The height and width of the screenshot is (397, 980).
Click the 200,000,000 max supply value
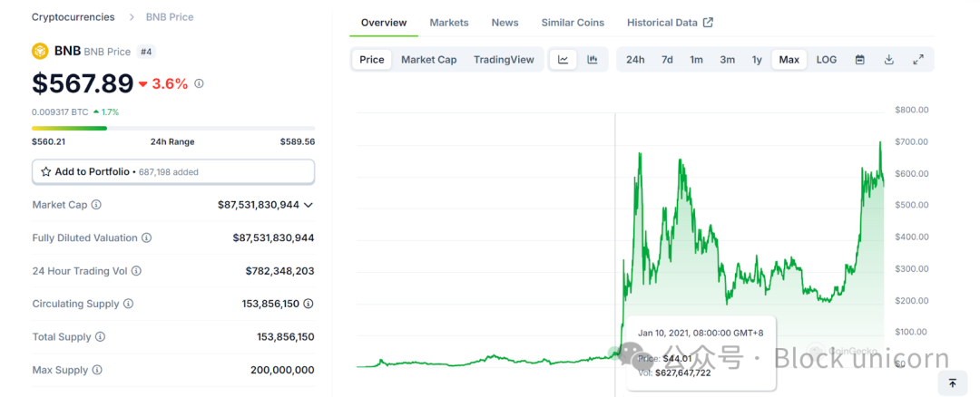[x=282, y=370]
